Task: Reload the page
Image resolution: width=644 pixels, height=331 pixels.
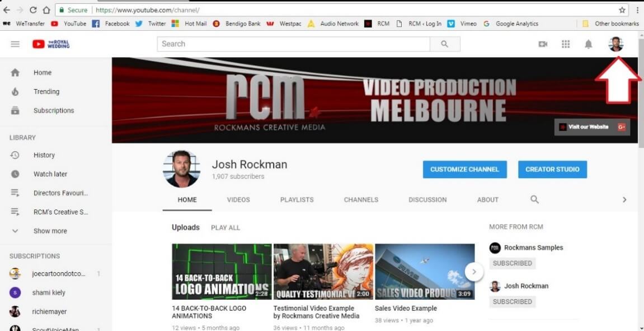Action: (x=33, y=10)
